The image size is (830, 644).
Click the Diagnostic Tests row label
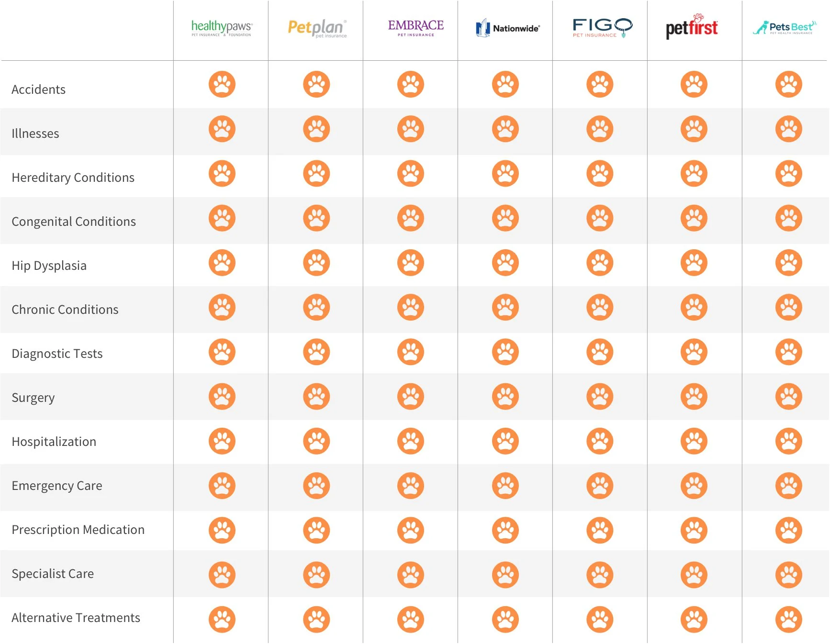click(57, 354)
